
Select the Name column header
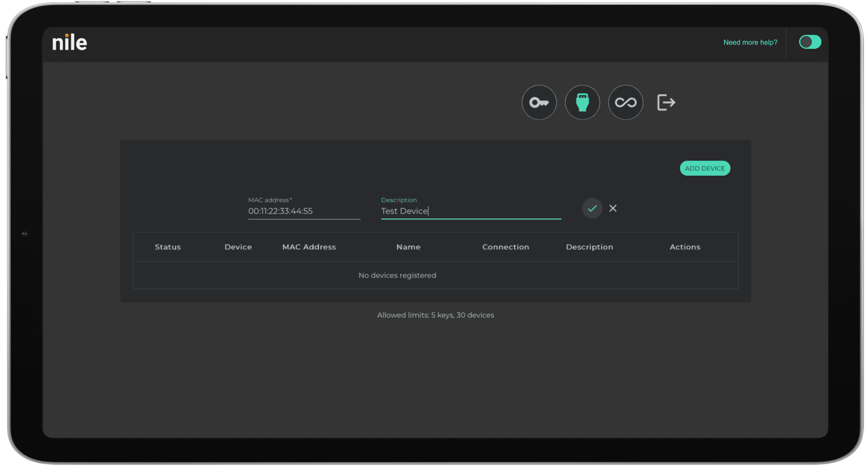point(408,247)
